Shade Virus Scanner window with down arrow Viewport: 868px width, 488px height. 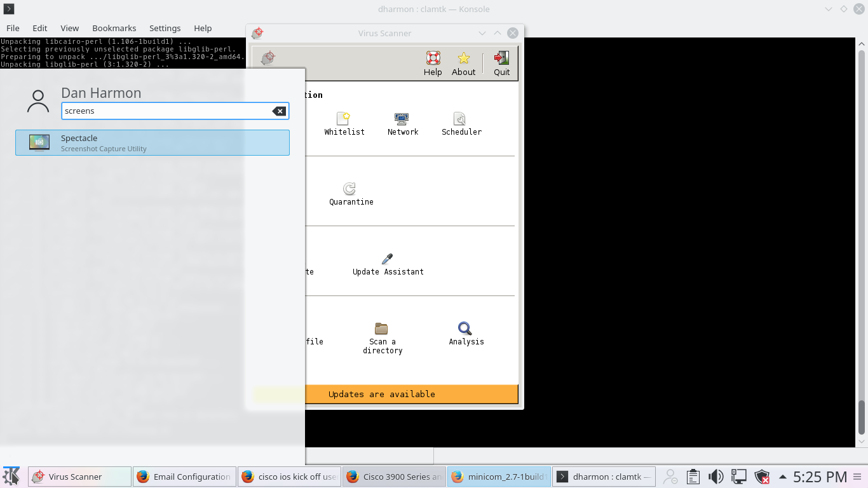[482, 33]
